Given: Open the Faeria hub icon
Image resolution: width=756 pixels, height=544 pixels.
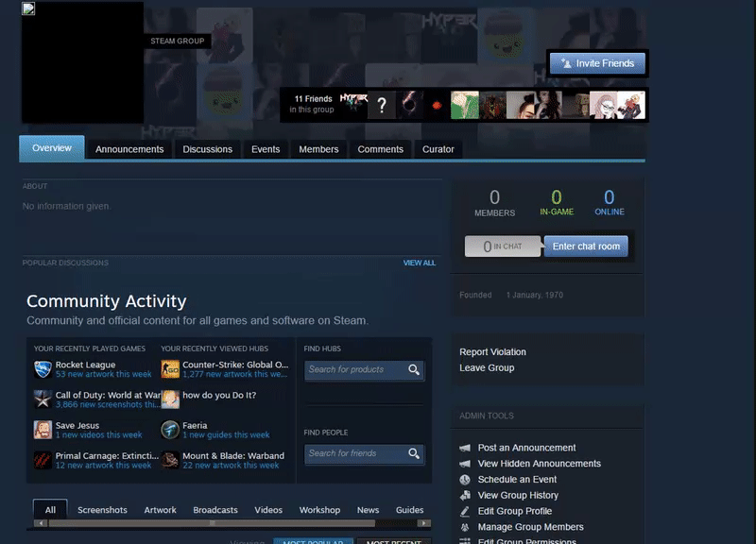Looking at the screenshot, I should (170, 430).
